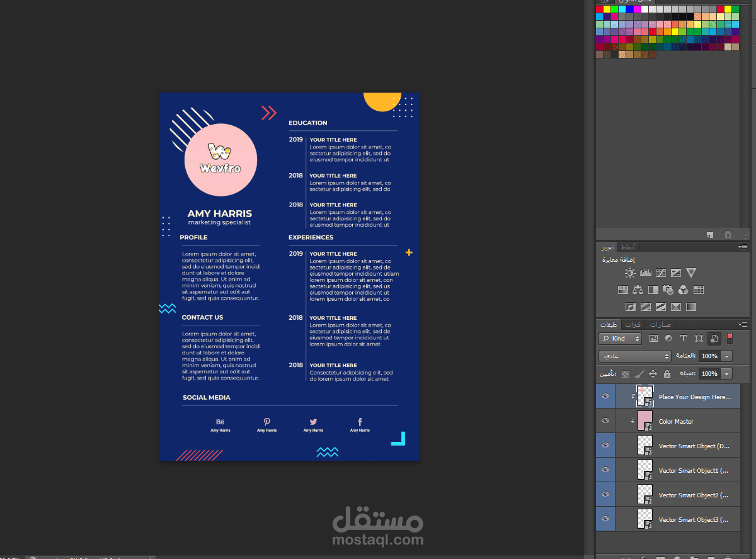
Task: Add an Invert adjustment layer
Action: pyautogui.click(x=631, y=307)
